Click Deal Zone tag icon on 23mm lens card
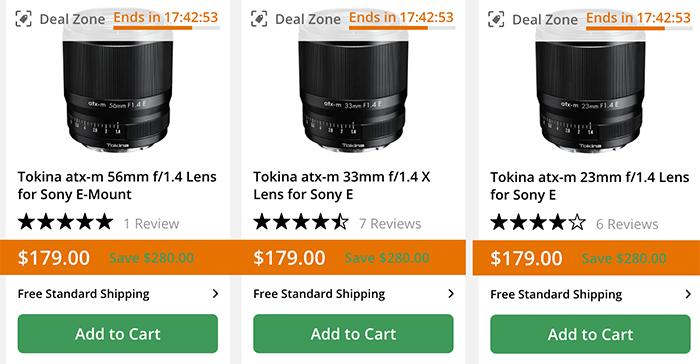The image size is (700, 364). click(x=496, y=19)
